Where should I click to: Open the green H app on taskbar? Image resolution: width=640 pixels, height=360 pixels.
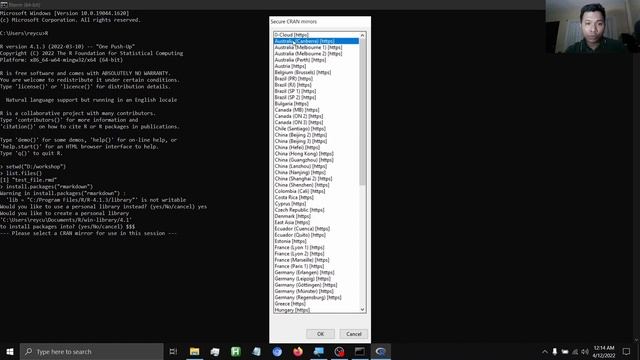236,351
